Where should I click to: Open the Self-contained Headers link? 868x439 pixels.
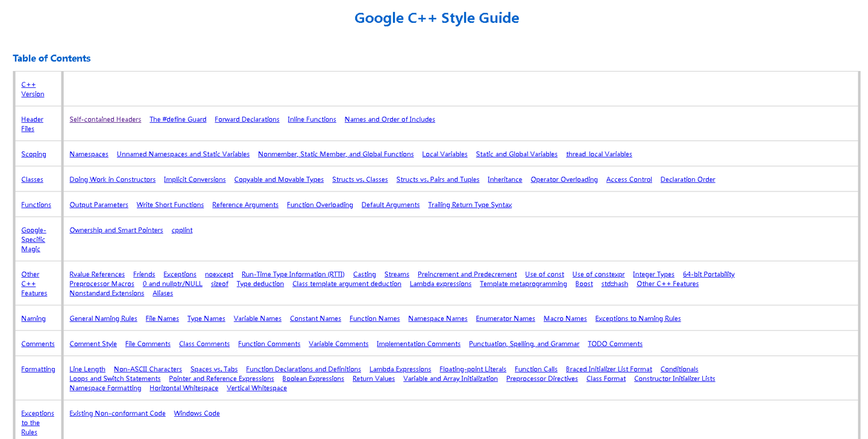(105, 119)
